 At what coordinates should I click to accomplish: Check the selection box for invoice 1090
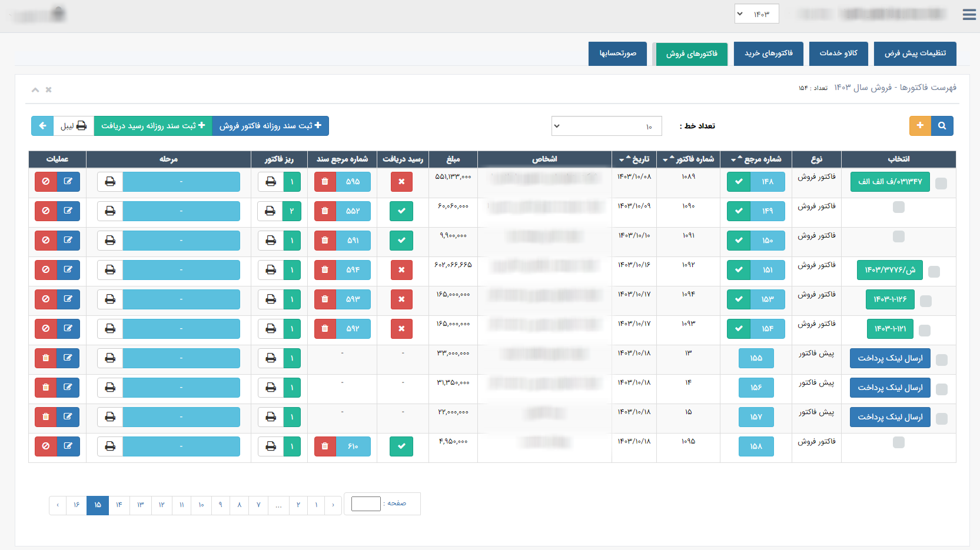898,207
